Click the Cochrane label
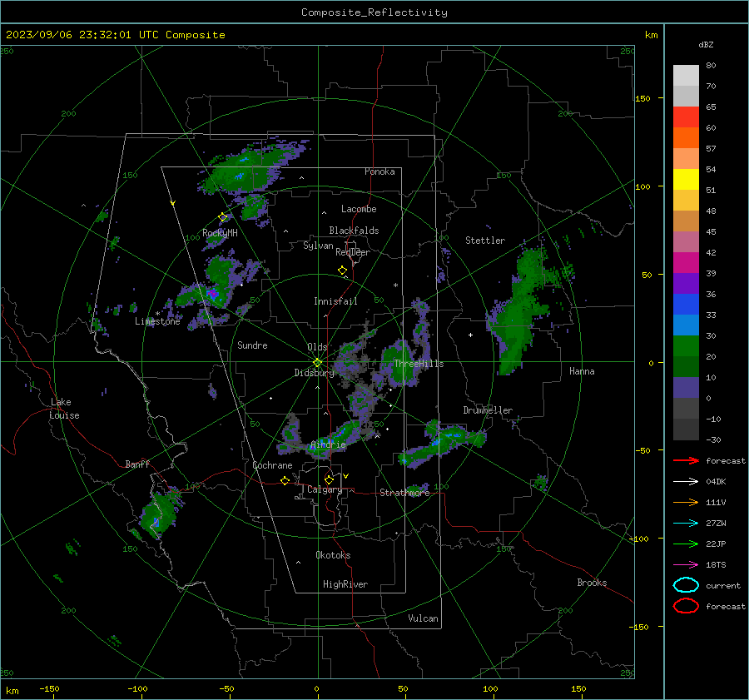The image size is (749, 700). (272, 465)
